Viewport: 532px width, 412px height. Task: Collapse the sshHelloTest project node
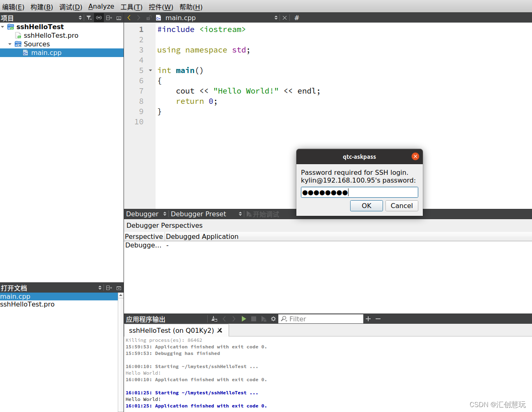pyautogui.click(x=3, y=27)
